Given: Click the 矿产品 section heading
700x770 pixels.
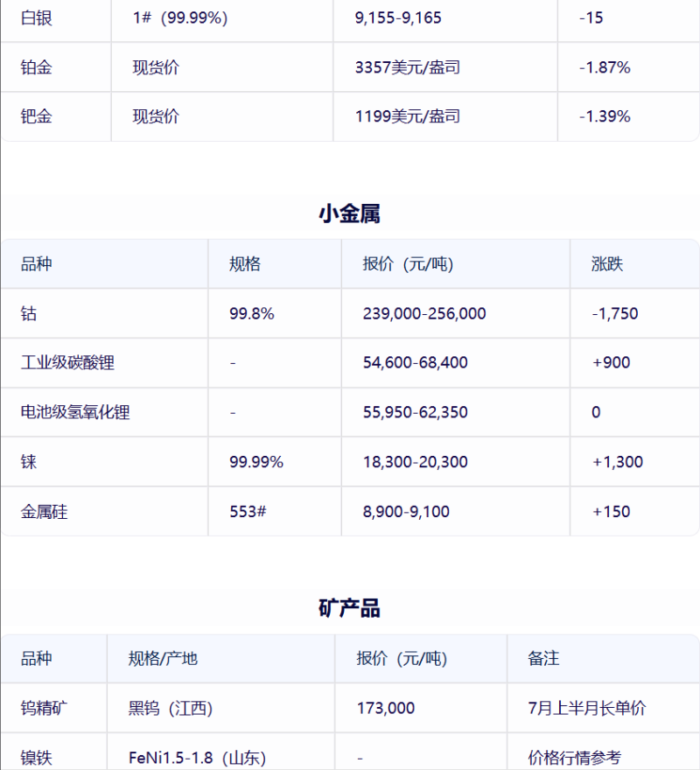Looking at the screenshot, I should point(349,608).
